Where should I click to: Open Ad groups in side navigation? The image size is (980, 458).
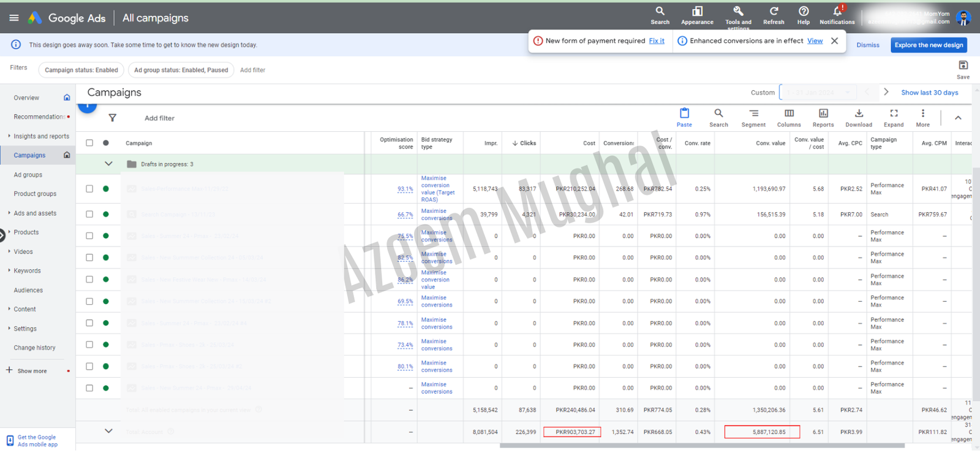pos(28,175)
